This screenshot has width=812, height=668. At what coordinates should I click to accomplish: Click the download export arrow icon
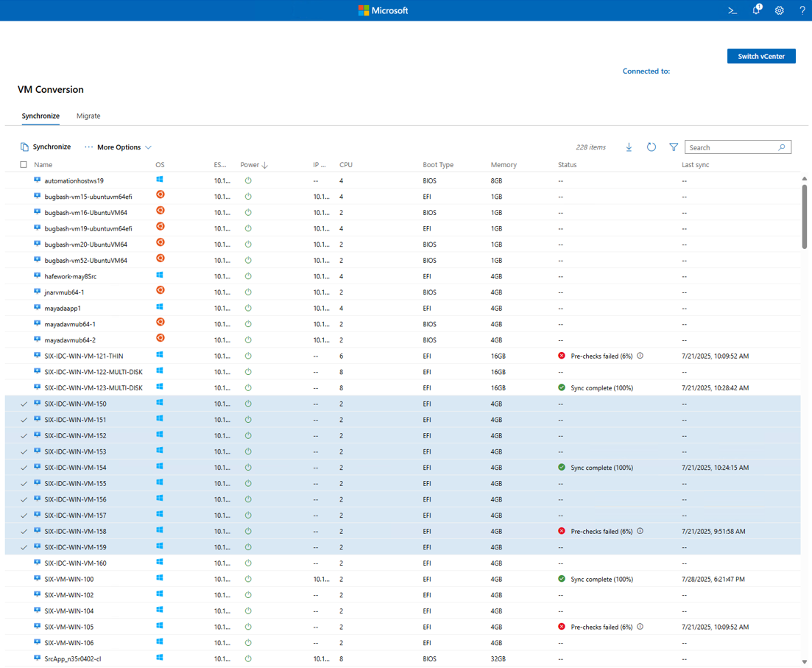(x=629, y=147)
